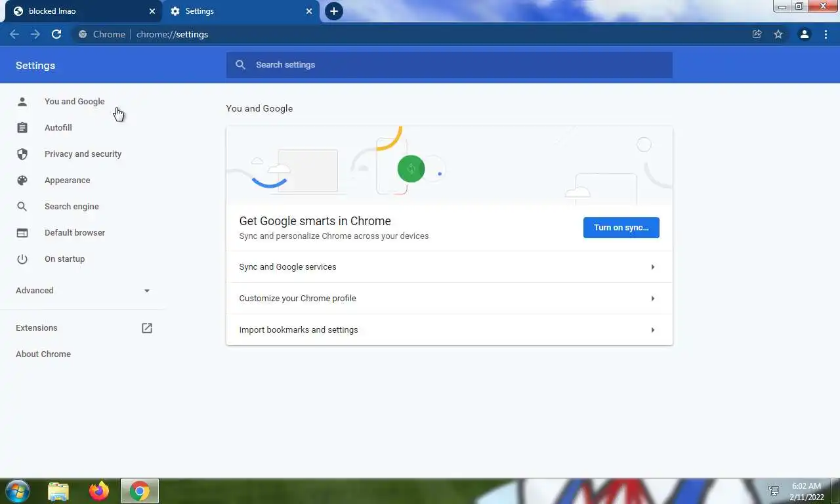The width and height of the screenshot is (840, 504).
Task: Click the Chrome taskbar button
Action: pos(139,491)
